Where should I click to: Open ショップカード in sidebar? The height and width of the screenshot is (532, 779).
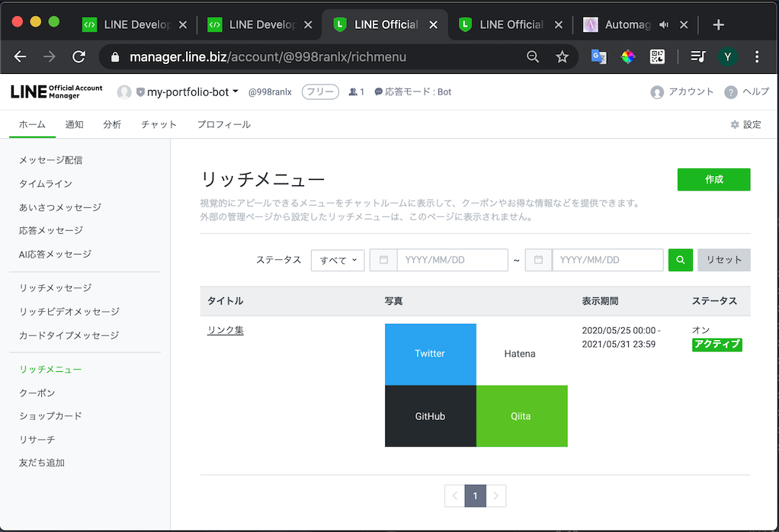pyautogui.click(x=50, y=416)
